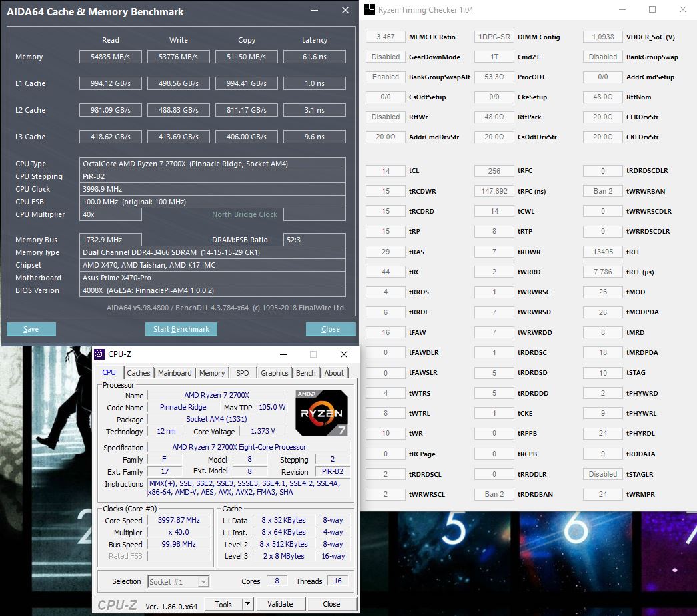Click the Level 3 cache 2 x 8 MBytes value
Screen dimensions: 697x616
[x=283, y=556]
